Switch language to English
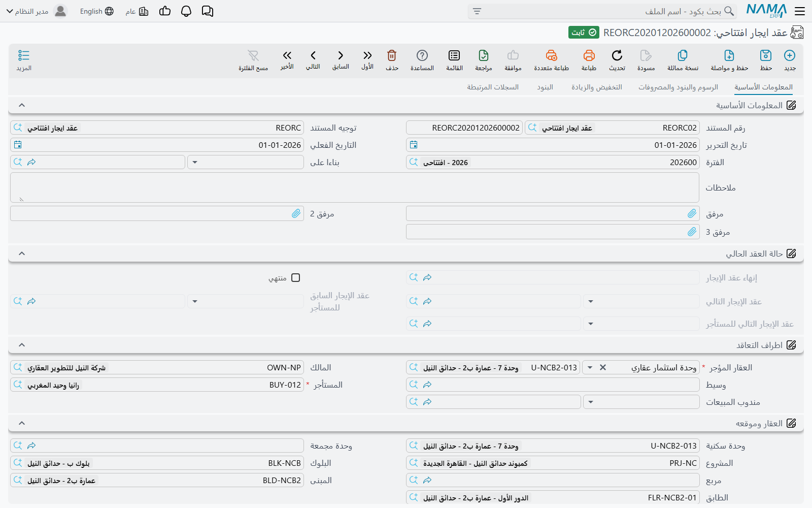 (96, 11)
